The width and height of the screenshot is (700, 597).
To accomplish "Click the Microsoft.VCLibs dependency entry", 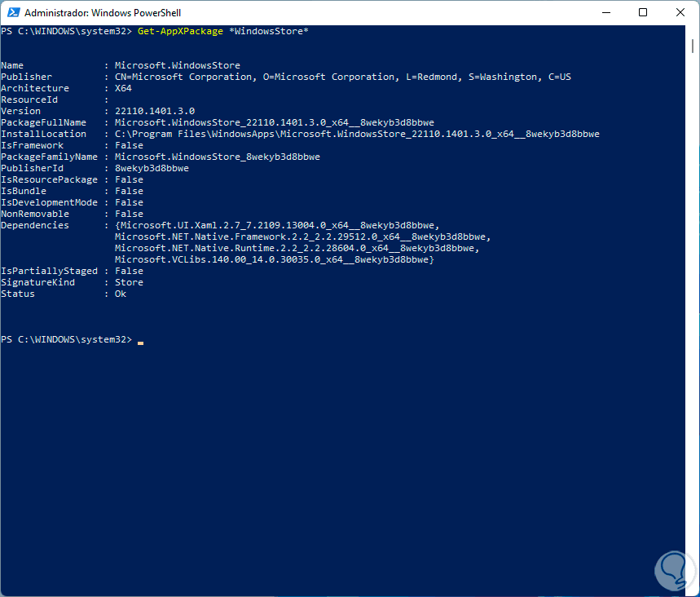I will point(275,259).
